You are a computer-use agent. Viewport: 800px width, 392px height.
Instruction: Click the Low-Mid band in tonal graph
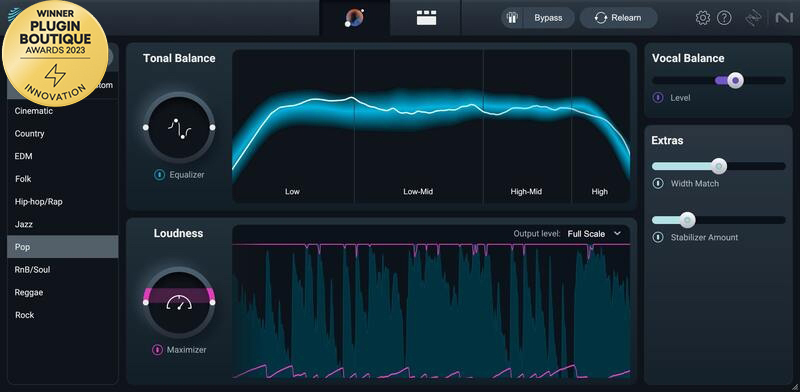418,126
